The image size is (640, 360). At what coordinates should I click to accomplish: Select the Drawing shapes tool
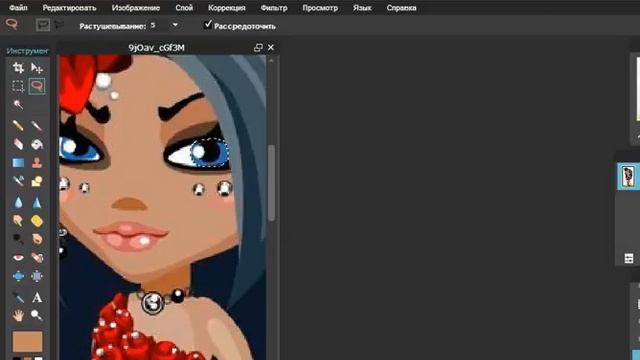(x=37, y=181)
